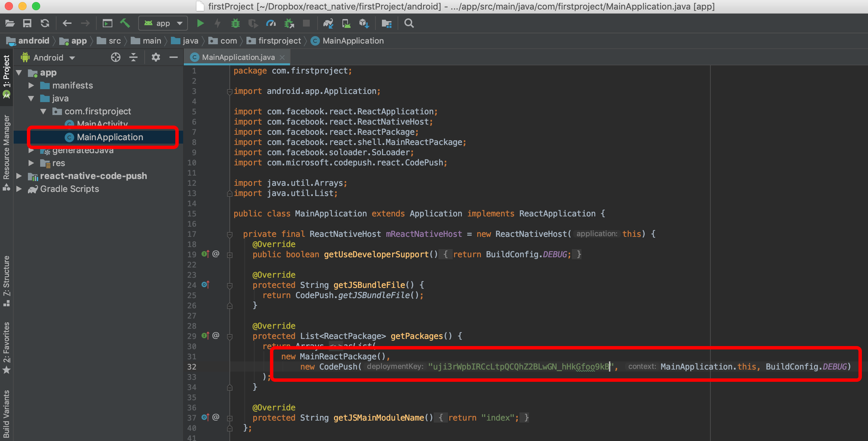Select MainApplication in the project tree

pyautogui.click(x=110, y=137)
